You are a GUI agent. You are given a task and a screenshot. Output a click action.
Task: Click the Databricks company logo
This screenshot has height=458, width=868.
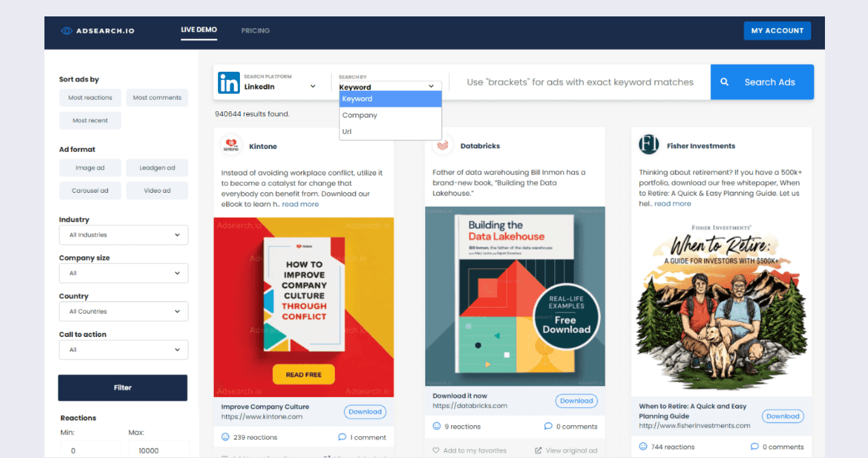tap(443, 146)
